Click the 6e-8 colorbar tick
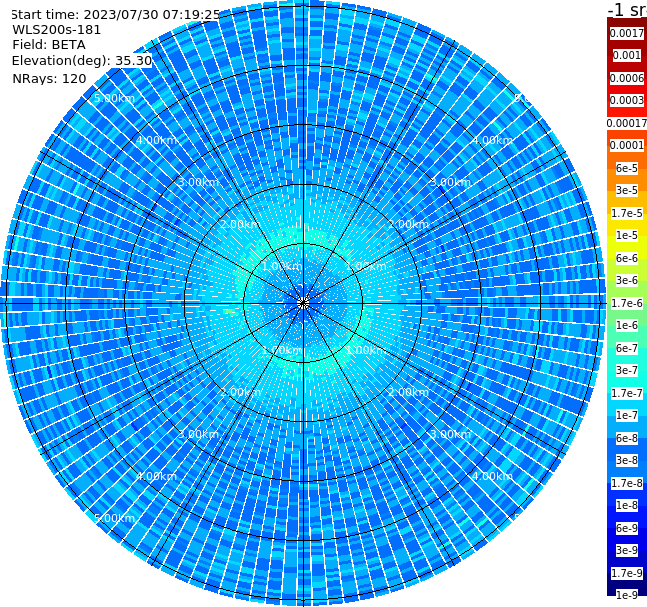The height and width of the screenshot is (607, 647). coord(627,438)
